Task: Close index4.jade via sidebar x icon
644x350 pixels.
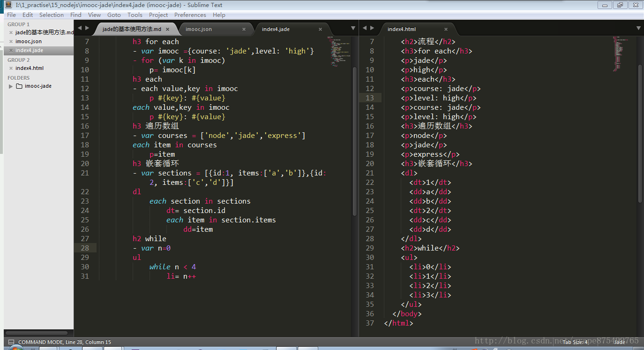Action: (11, 51)
